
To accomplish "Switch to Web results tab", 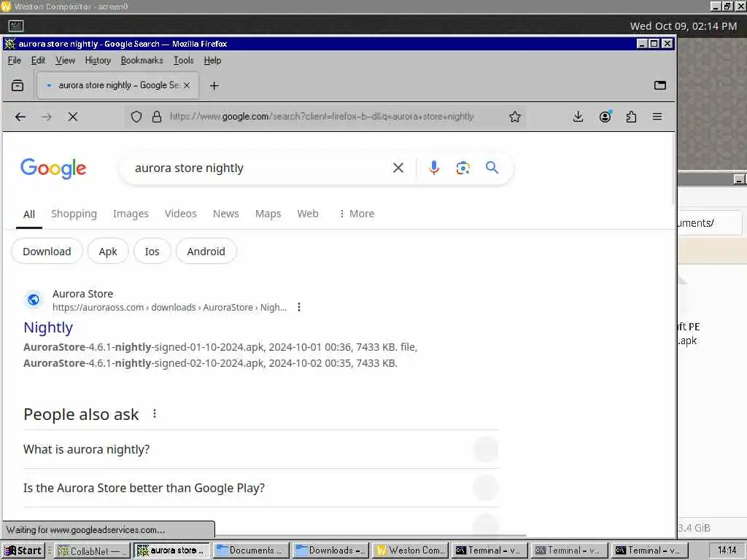I will coord(308,214).
